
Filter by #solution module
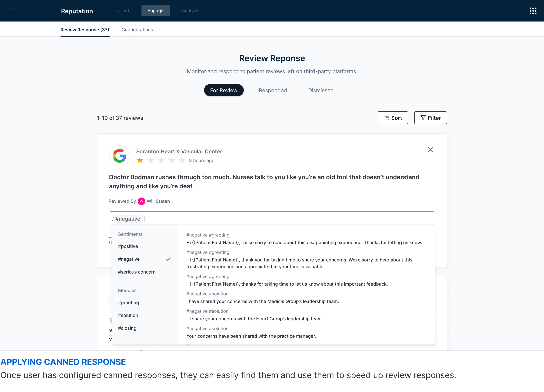pos(128,315)
